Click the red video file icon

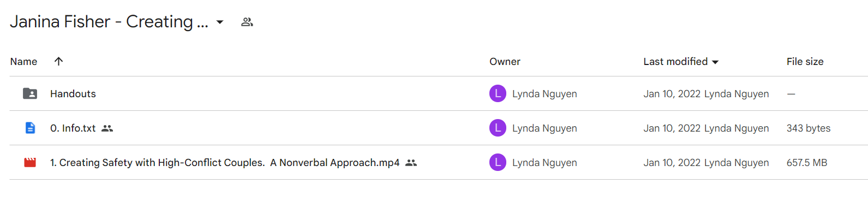tap(30, 162)
